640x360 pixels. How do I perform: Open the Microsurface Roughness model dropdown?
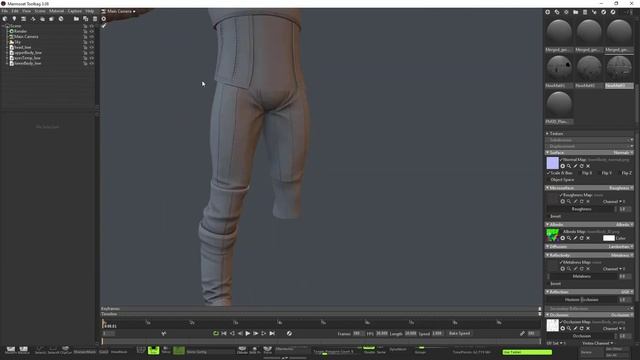pos(621,188)
